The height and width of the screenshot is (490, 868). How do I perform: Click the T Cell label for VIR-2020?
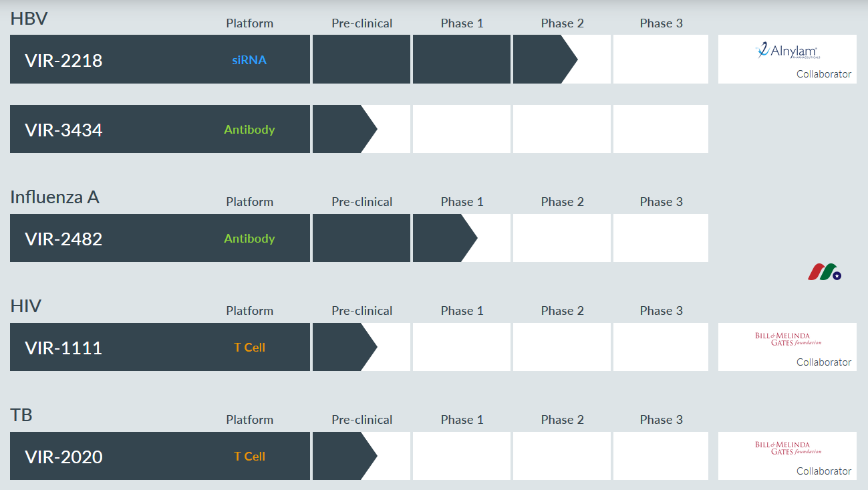(x=249, y=457)
